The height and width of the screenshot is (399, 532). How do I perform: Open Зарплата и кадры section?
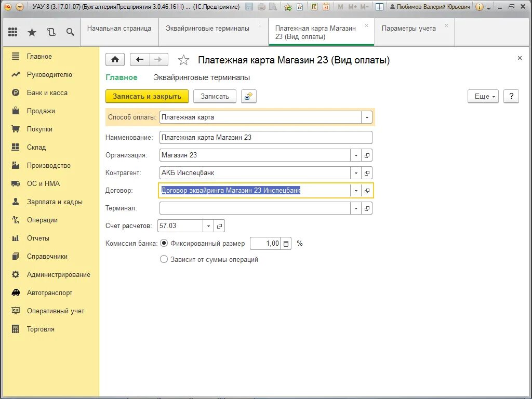(x=55, y=202)
